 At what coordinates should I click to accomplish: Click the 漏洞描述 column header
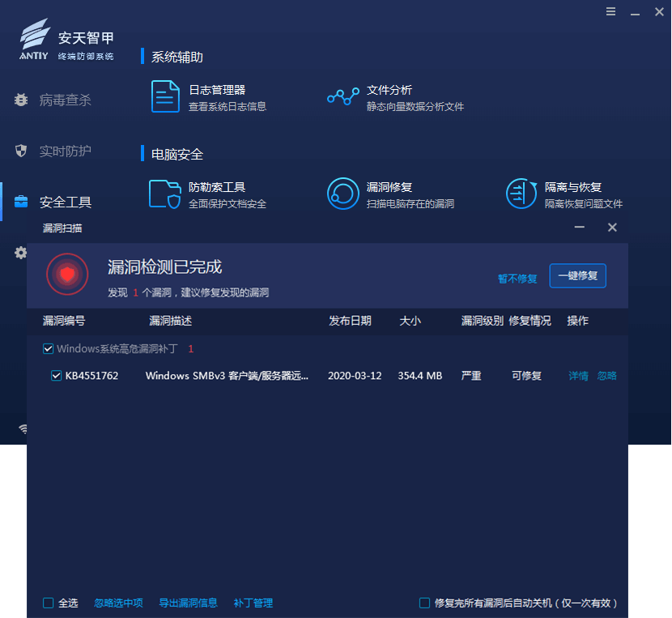pyautogui.click(x=170, y=321)
